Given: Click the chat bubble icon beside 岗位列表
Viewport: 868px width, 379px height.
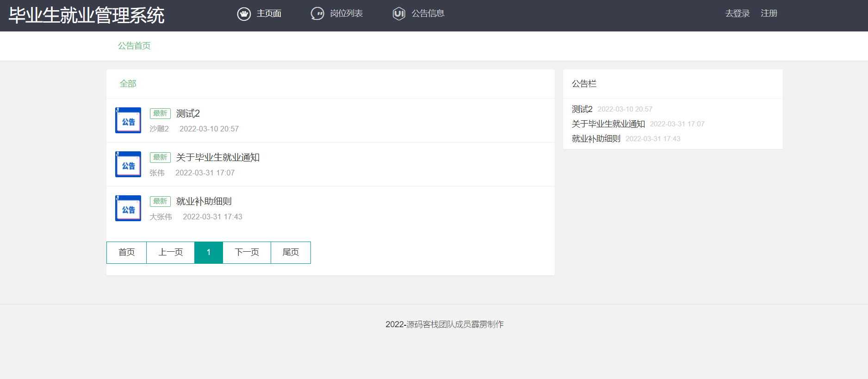Looking at the screenshot, I should (x=317, y=14).
